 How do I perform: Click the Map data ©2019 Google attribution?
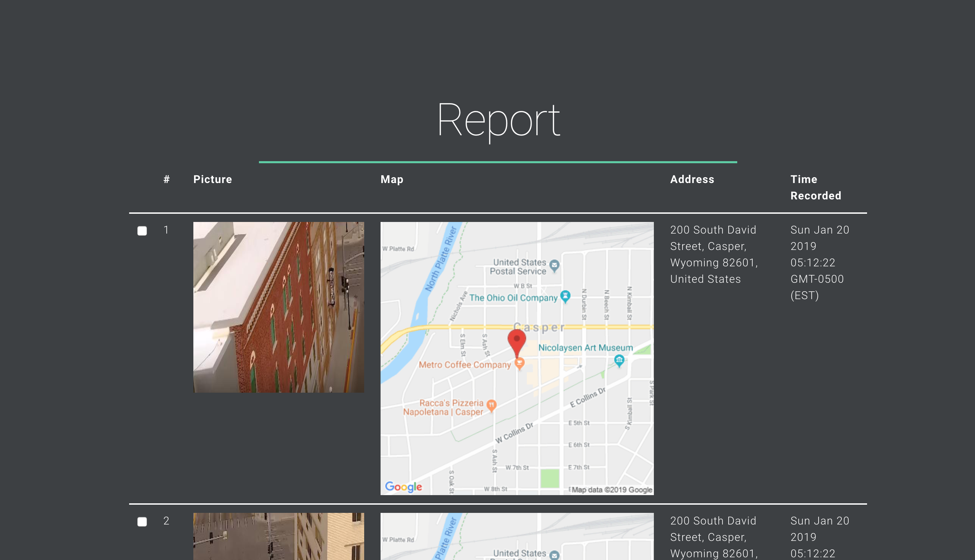[612, 490]
